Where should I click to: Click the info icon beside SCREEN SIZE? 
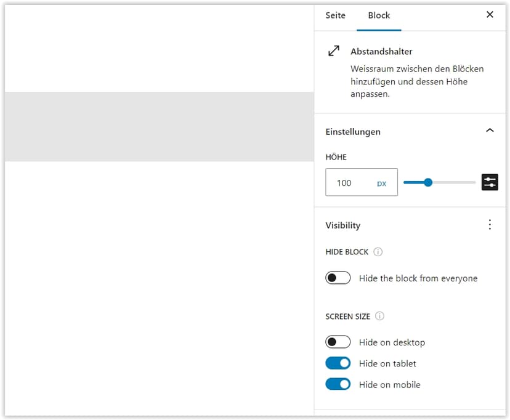[x=379, y=316]
